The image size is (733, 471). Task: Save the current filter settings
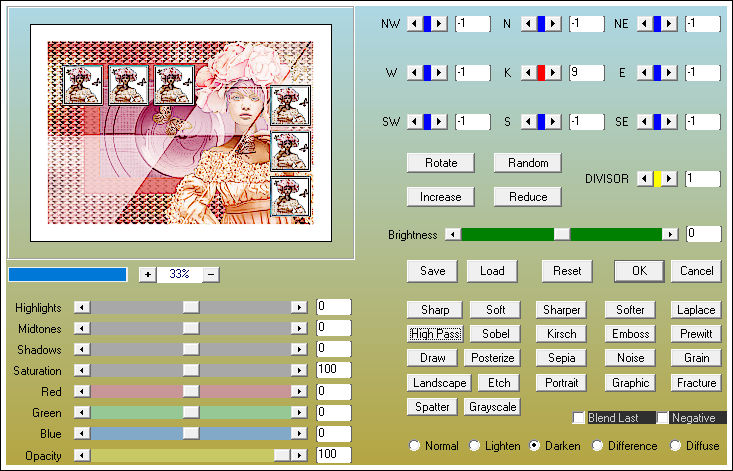(x=432, y=271)
